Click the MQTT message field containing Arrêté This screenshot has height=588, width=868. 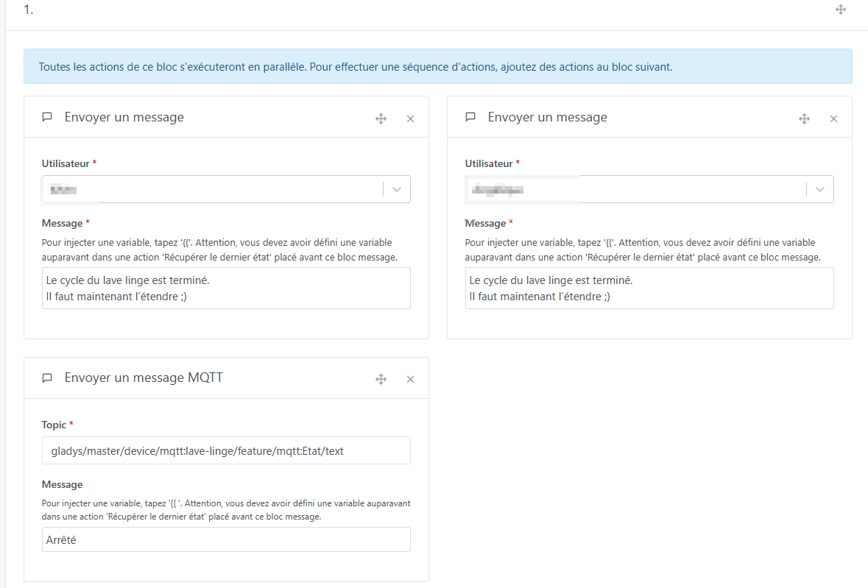[226, 539]
